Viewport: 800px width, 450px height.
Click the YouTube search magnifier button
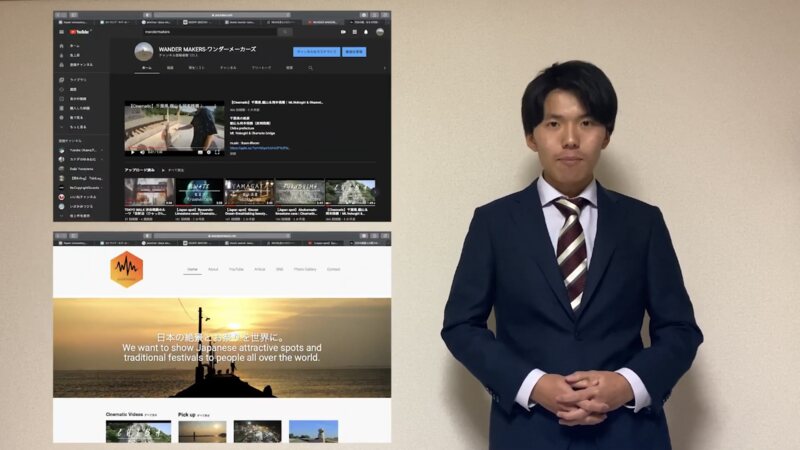[x=285, y=32]
